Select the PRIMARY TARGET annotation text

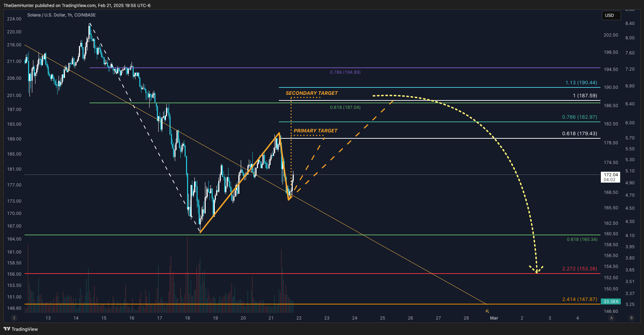tap(316, 131)
